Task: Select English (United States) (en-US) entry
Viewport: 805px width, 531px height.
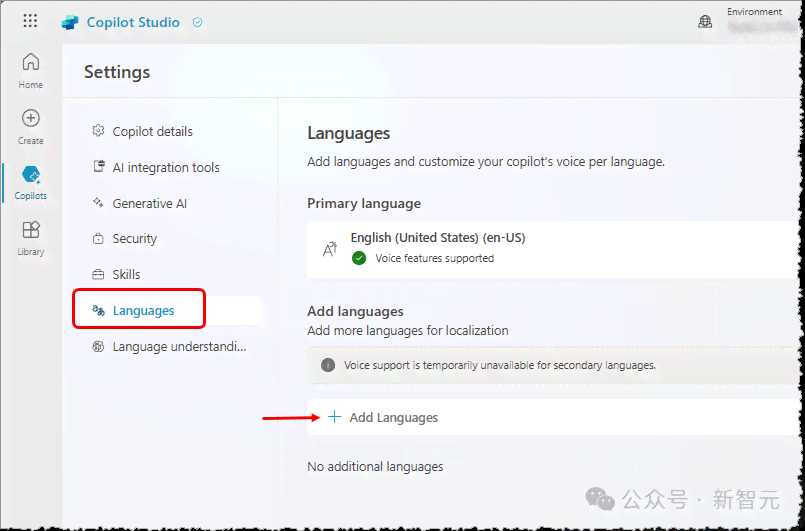Action: pos(553,250)
